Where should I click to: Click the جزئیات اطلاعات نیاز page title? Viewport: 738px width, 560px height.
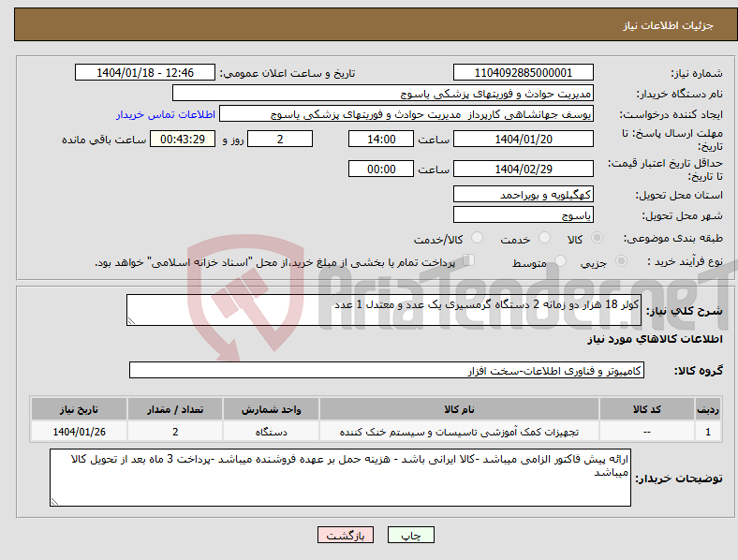point(669,25)
